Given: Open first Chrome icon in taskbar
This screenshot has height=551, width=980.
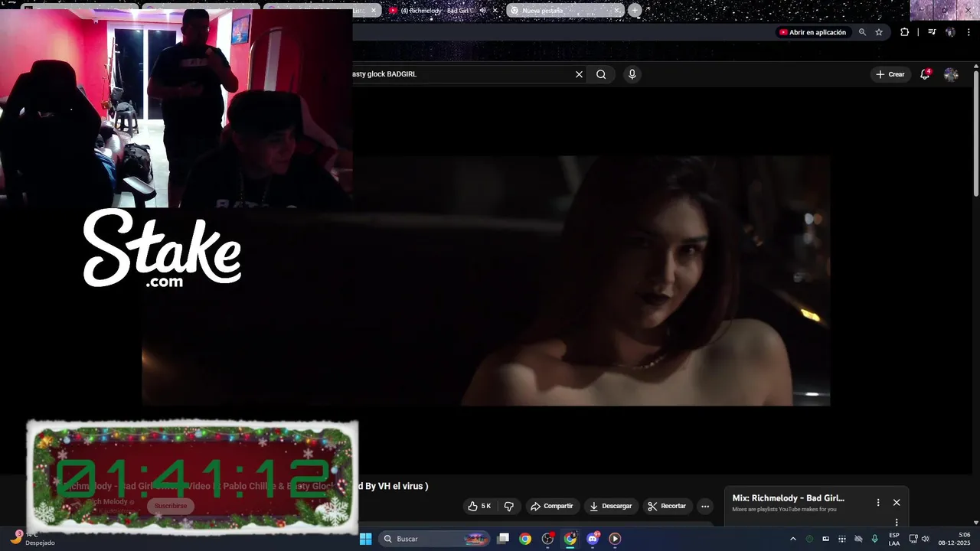Looking at the screenshot, I should pos(525,539).
